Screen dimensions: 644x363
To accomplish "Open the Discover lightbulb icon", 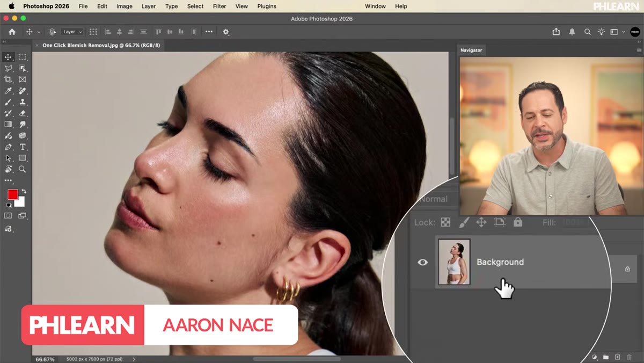I will [x=602, y=32].
